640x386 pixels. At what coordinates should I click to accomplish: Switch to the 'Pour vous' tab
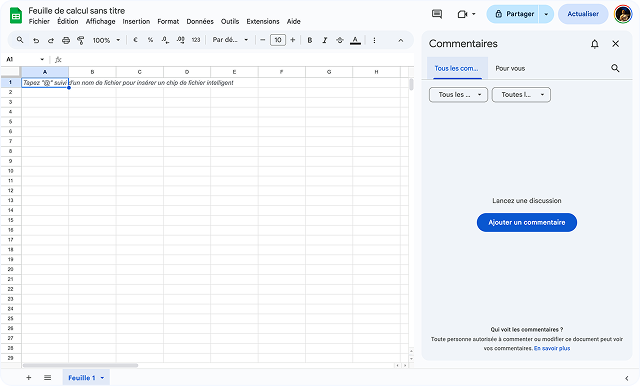[x=510, y=68]
